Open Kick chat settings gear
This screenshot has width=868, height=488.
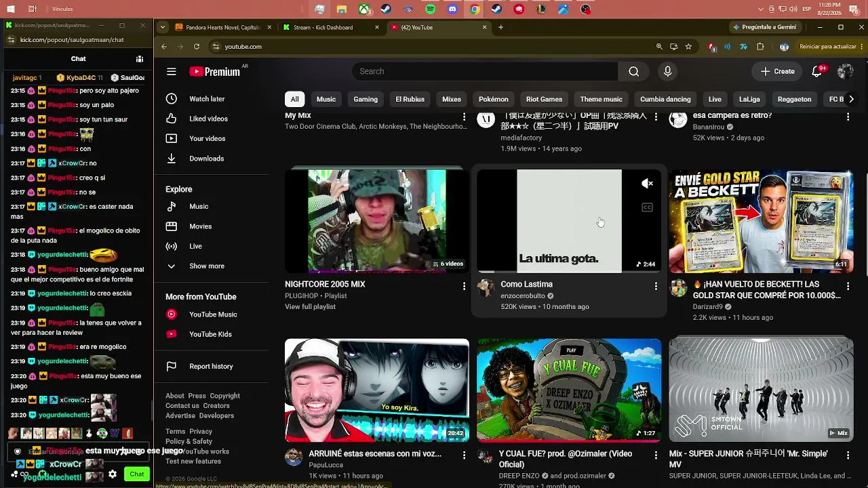coord(113,474)
